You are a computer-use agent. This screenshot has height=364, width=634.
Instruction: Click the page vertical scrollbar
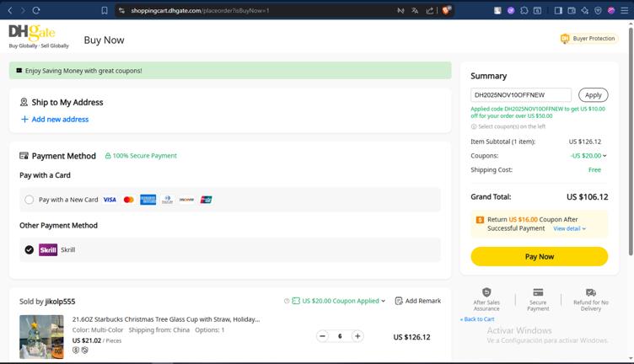pos(631,142)
